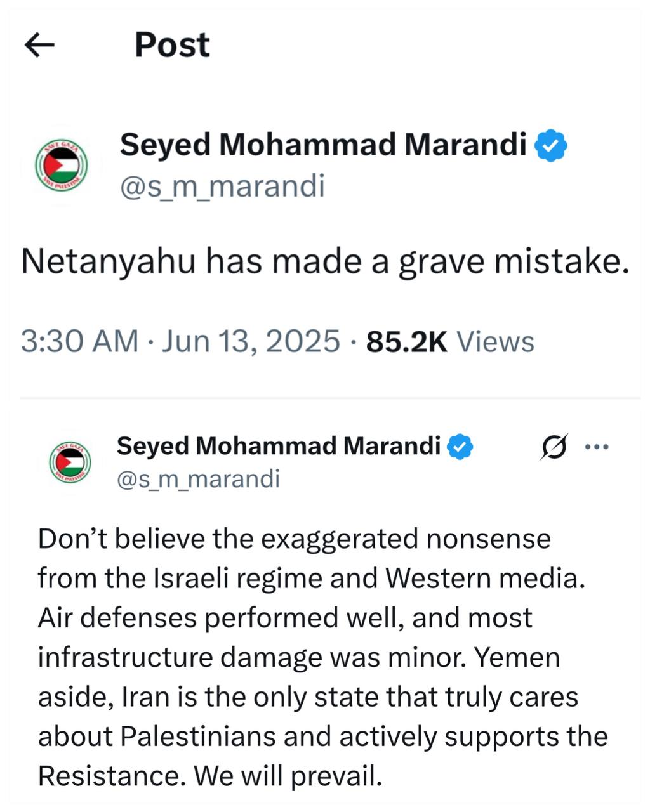Click the "Post" header title

(172, 45)
